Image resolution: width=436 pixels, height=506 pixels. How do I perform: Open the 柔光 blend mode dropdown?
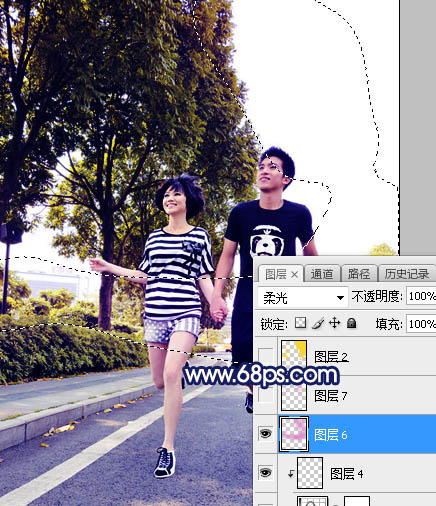(303, 297)
